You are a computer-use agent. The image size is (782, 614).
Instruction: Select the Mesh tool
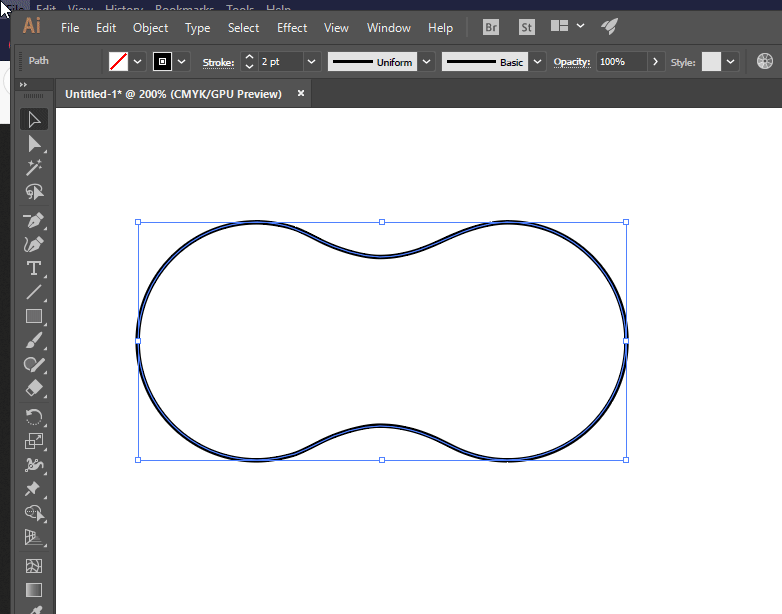coord(34,566)
